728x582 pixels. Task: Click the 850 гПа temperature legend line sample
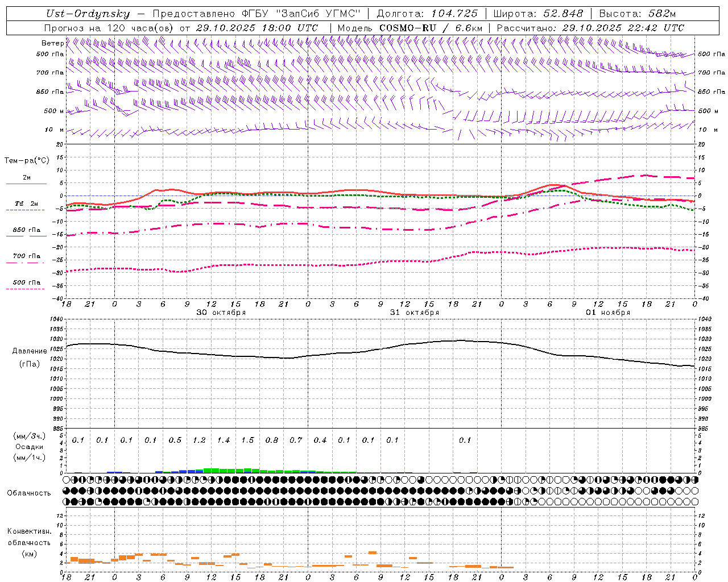[26, 236]
